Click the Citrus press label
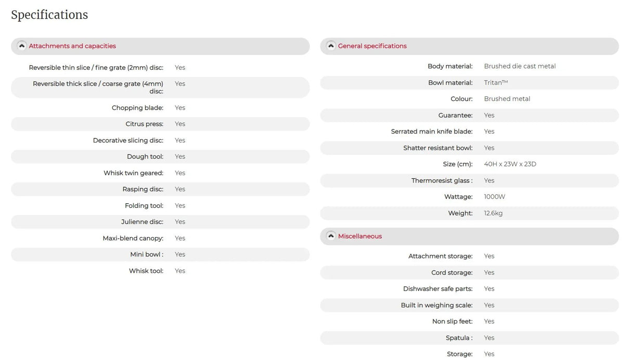The height and width of the screenshot is (364, 631). (144, 124)
